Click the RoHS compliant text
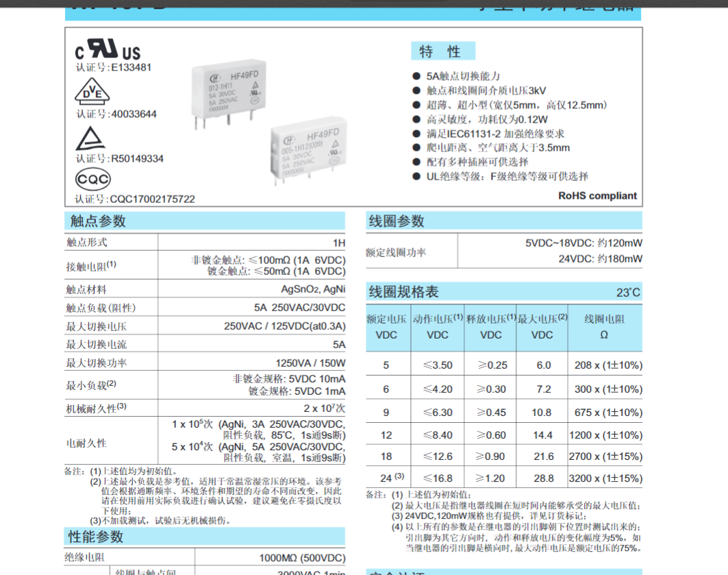Screen dimensions: 728x575 (x=597, y=195)
